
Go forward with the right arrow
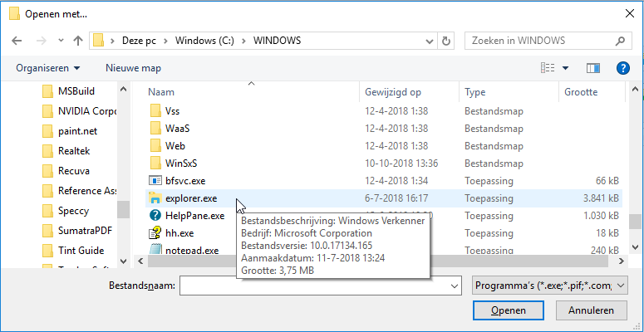[41, 41]
